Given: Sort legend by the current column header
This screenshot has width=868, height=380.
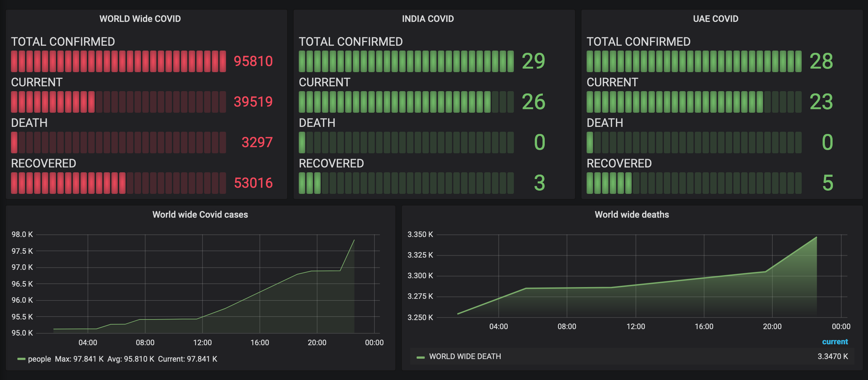Looking at the screenshot, I should [x=834, y=342].
